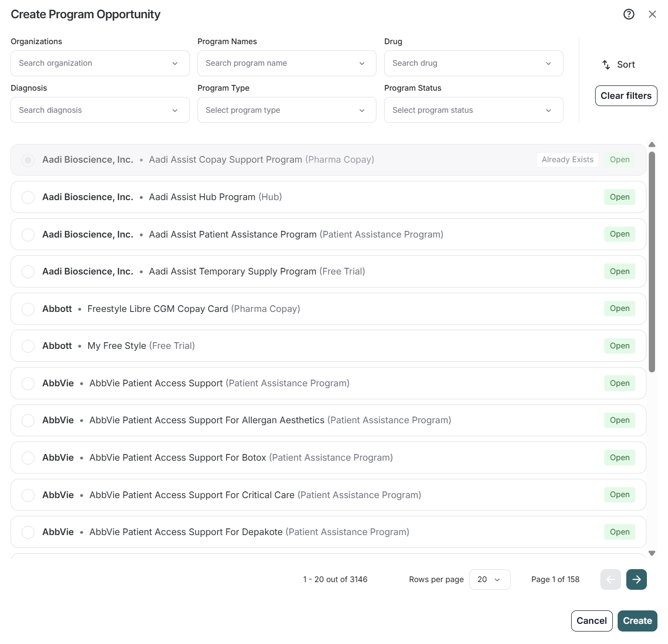Click "AbbVie Patient Access Support For Botox" text
This screenshot has width=668, height=644.
[x=178, y=458]
